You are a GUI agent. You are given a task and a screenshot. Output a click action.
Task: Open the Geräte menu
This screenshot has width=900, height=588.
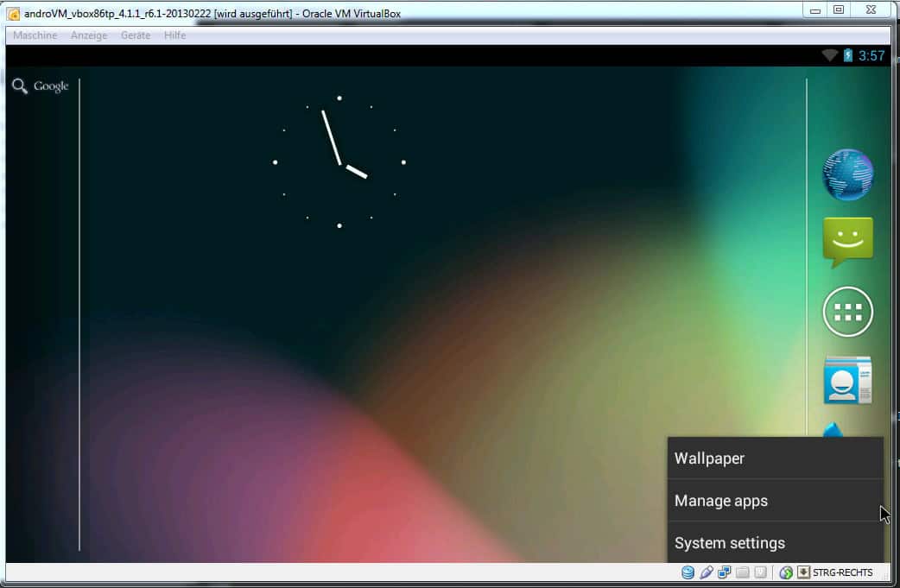[x=136, y=35]
